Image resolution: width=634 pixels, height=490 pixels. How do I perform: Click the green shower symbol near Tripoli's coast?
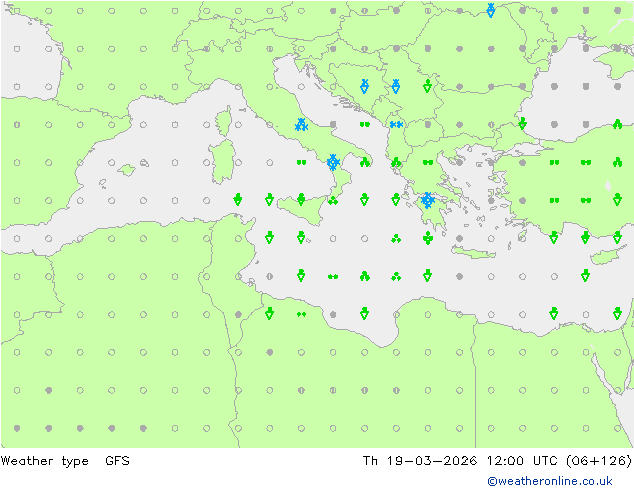269,313
